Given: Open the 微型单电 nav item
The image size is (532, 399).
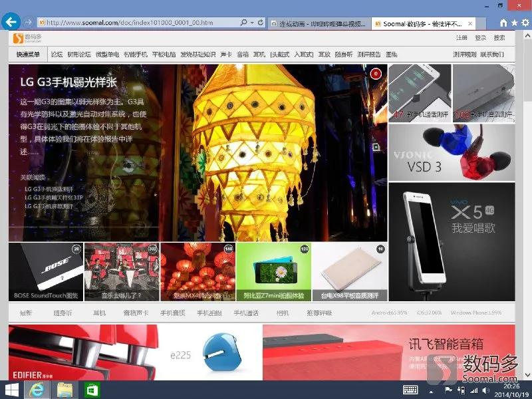Looking at the screenshot, I should point(107,55).
